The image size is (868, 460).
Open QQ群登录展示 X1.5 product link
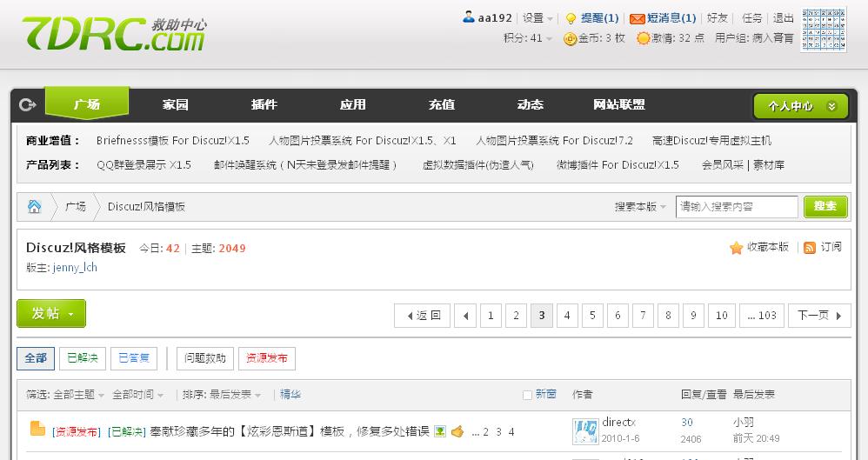(144, 165)
